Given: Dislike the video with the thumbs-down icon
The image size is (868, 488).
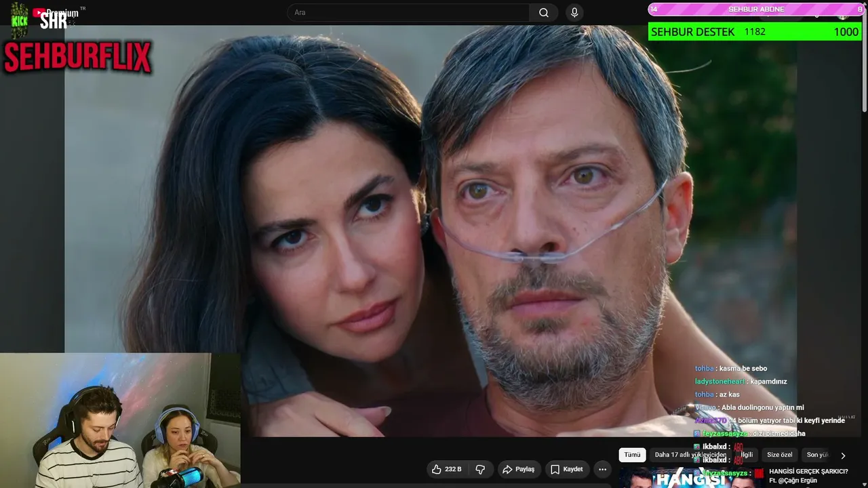Looking at the screenshot, I should [480, 469].
